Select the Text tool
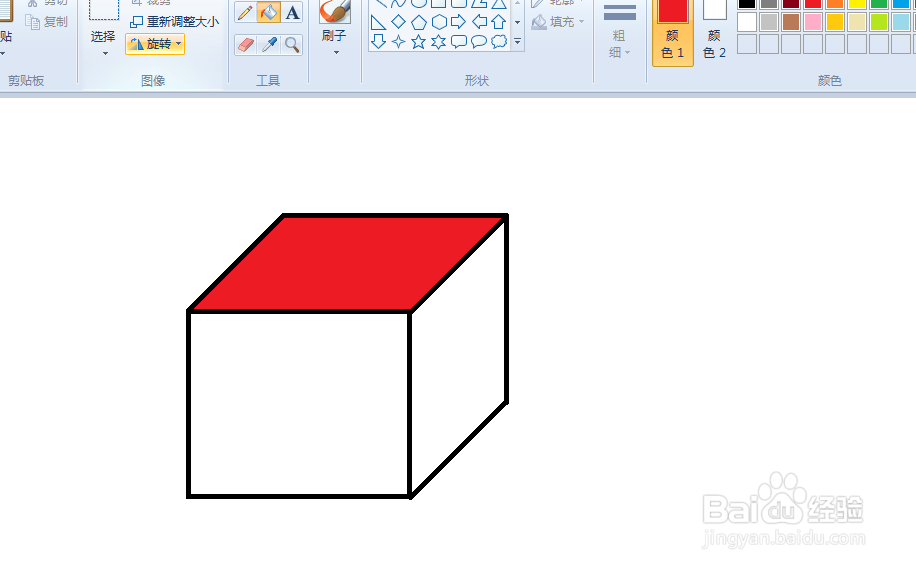 (292, 12)
